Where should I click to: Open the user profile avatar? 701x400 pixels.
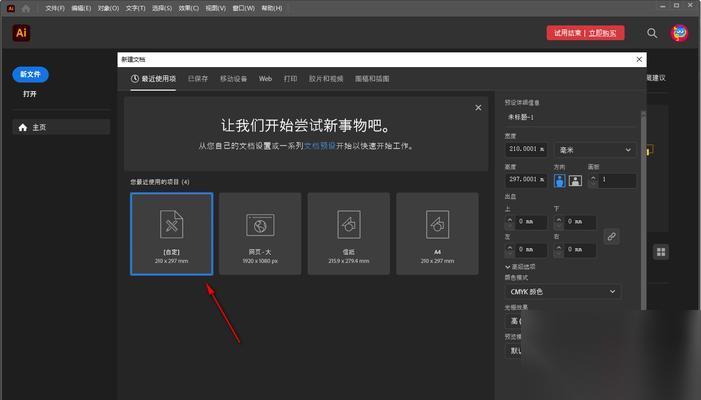click(x=680, y=33)
